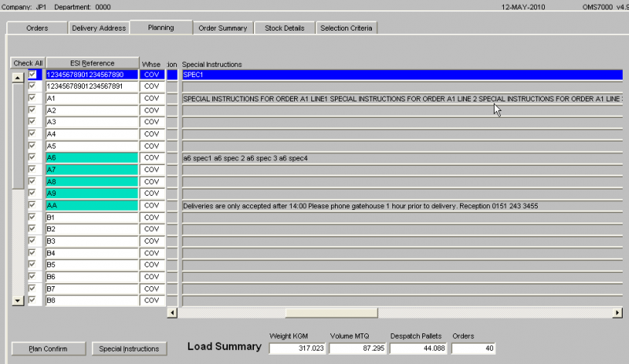Click the A1 special instructions text

click(x=403, y=99)
